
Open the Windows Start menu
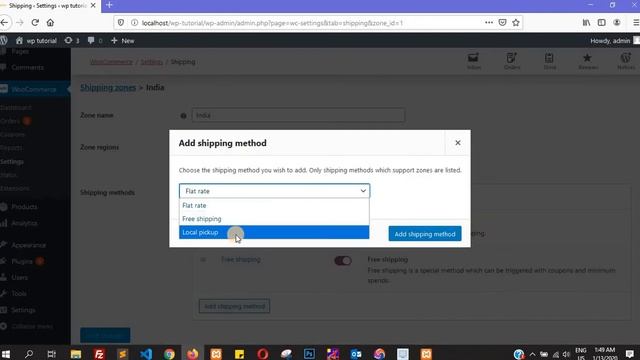pyautogui.click(x=6, y=354)
